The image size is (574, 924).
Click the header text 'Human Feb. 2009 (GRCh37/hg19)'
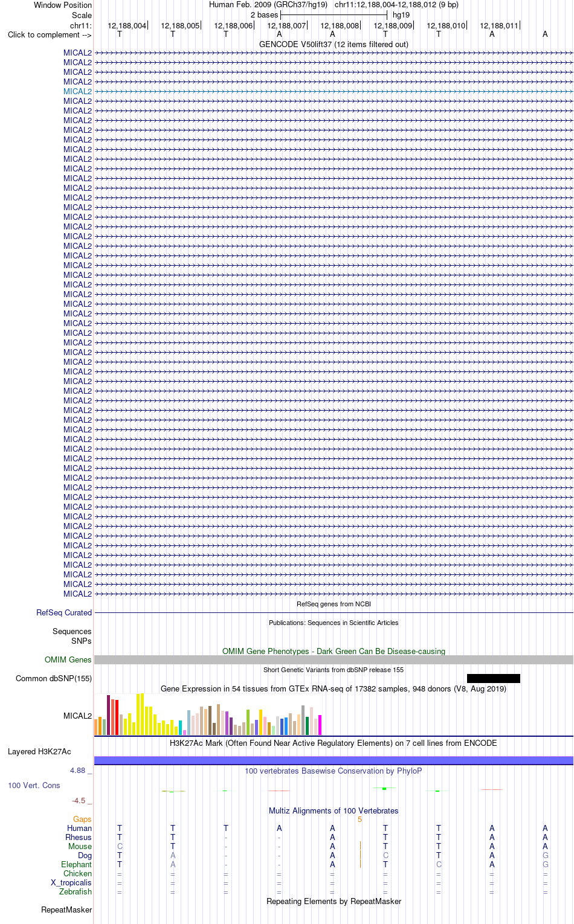pos(268,4)
